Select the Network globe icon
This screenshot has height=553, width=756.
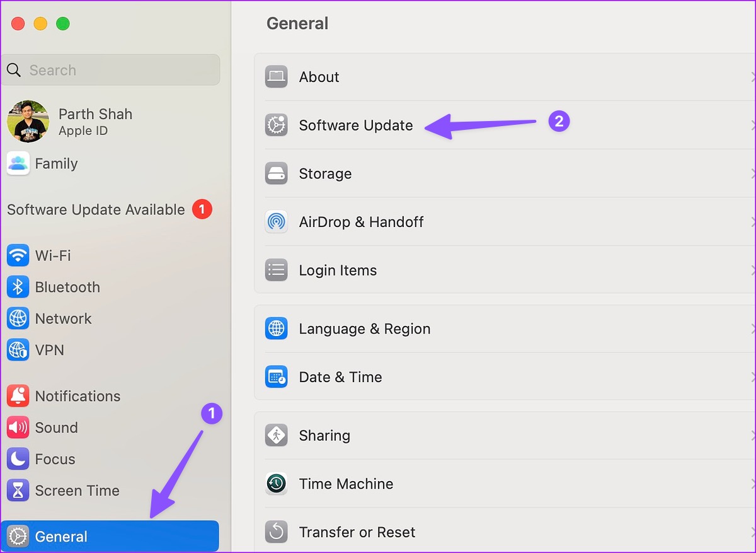pos(18,318)
